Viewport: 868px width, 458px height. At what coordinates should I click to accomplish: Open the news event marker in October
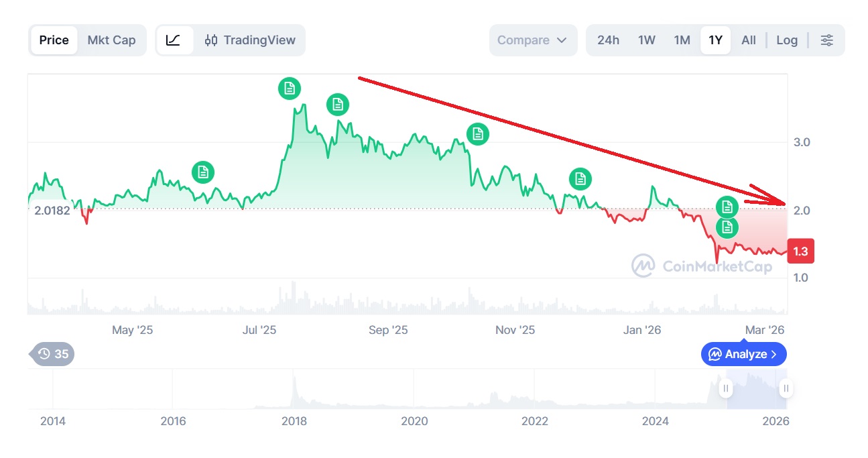point(478,133)
